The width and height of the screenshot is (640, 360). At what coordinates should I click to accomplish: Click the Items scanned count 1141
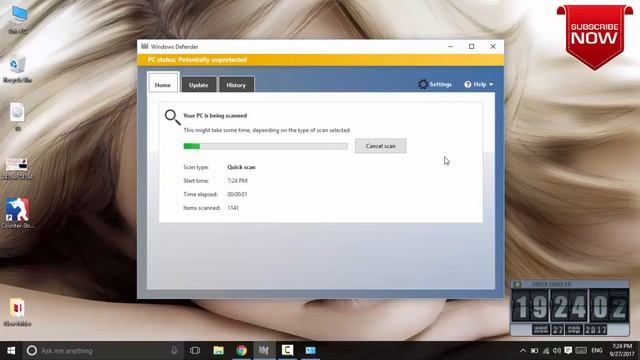click(x=233, y=208)
